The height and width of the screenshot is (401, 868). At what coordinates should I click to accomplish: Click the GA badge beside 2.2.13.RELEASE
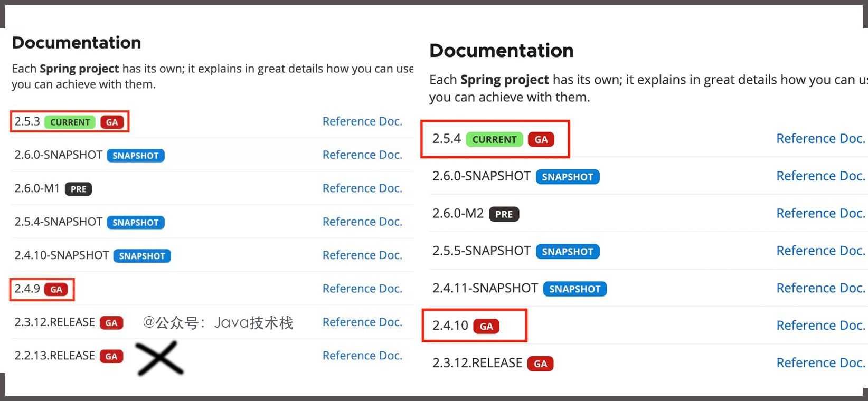(111, 356)
